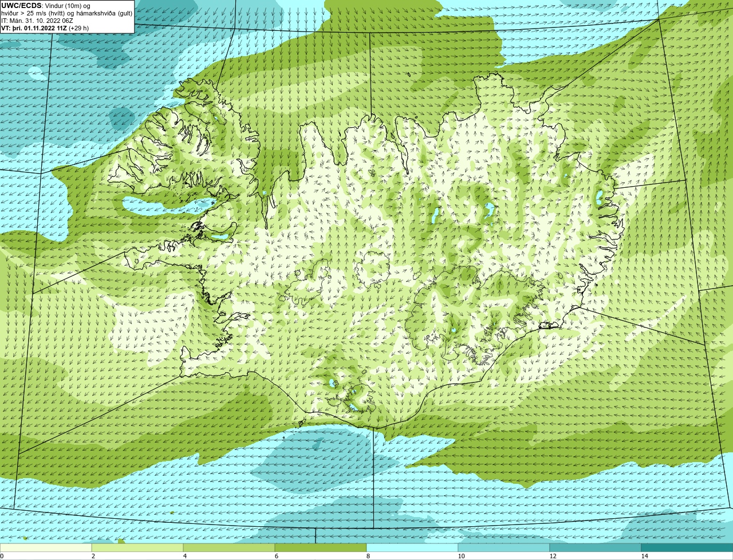This screenshot has height=560, width=733.
Task: Click the pale yellow 0–2 m/s legend swatch
Action: pyautogui.click(x=46, y=547)
